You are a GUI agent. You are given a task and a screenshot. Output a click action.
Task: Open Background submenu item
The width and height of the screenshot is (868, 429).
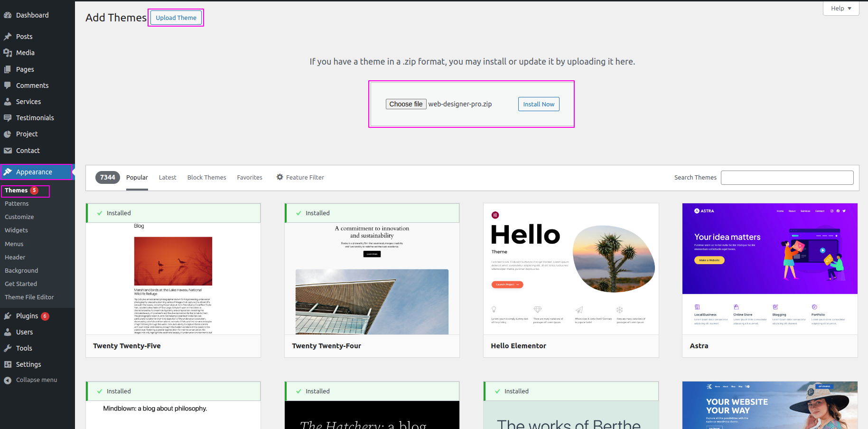pos(21,271)
